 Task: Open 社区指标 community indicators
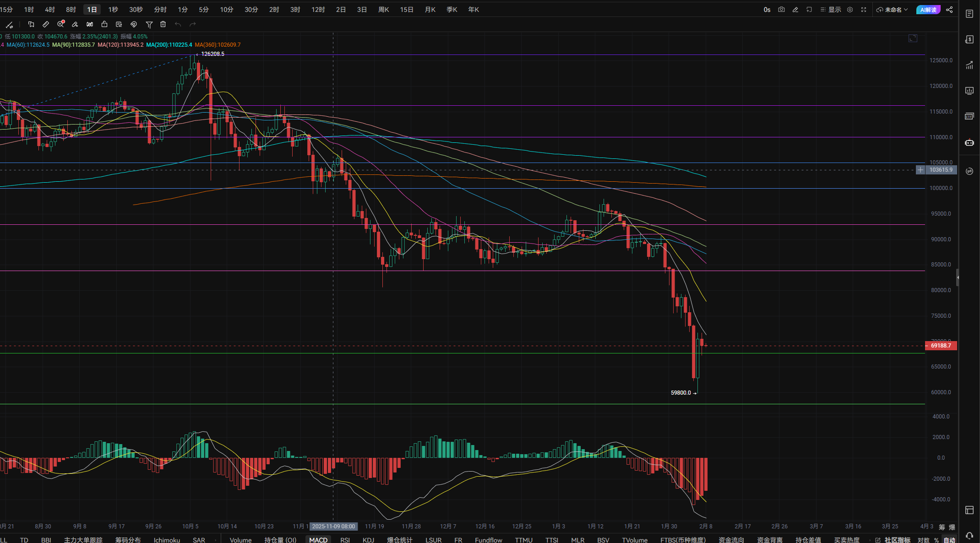(897, 540)
